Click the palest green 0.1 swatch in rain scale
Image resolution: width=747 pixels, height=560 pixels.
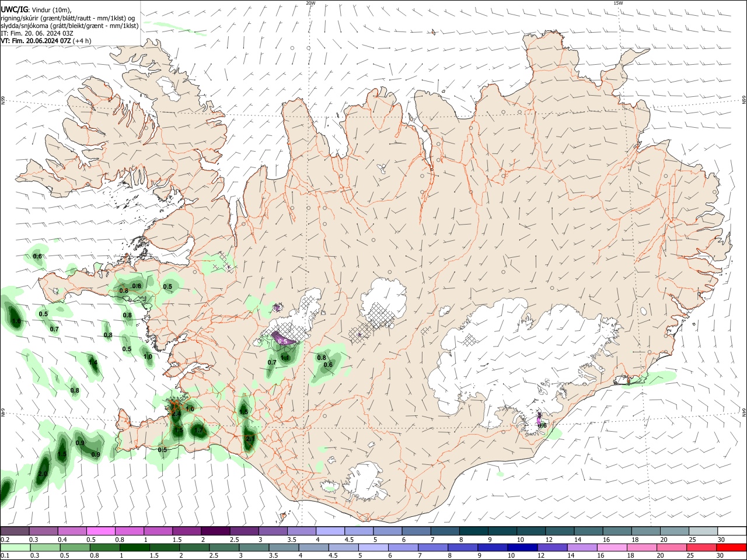pos(15,548)
